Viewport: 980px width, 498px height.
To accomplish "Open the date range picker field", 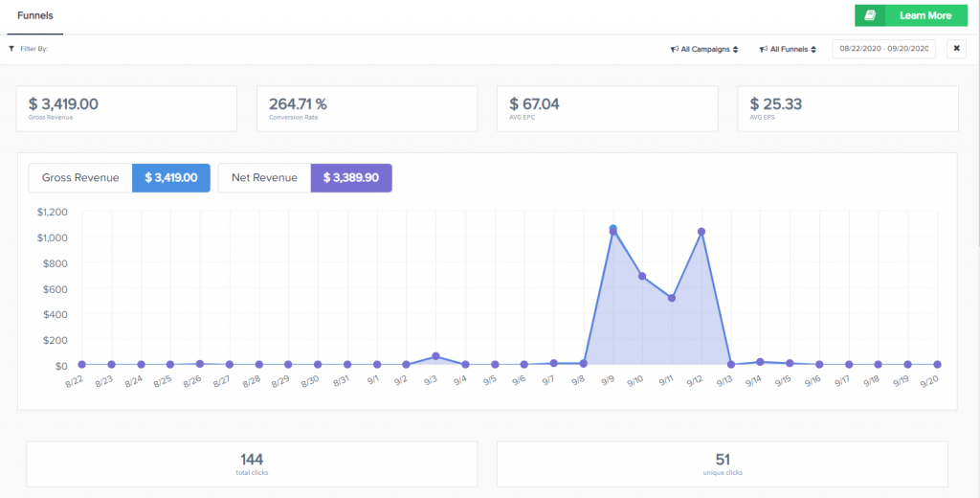I will [882, 49].
